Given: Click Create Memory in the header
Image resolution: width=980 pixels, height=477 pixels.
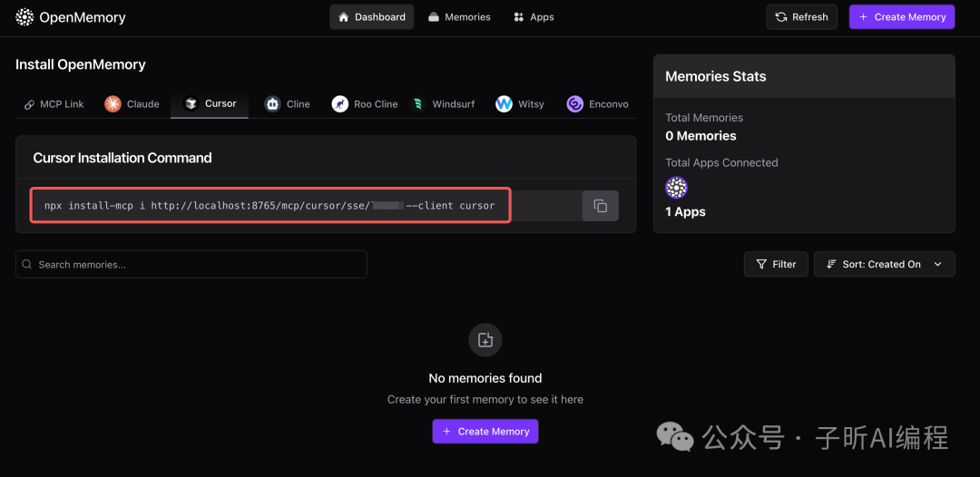Looking at the screenshot, I should click(x=902, y=17).
